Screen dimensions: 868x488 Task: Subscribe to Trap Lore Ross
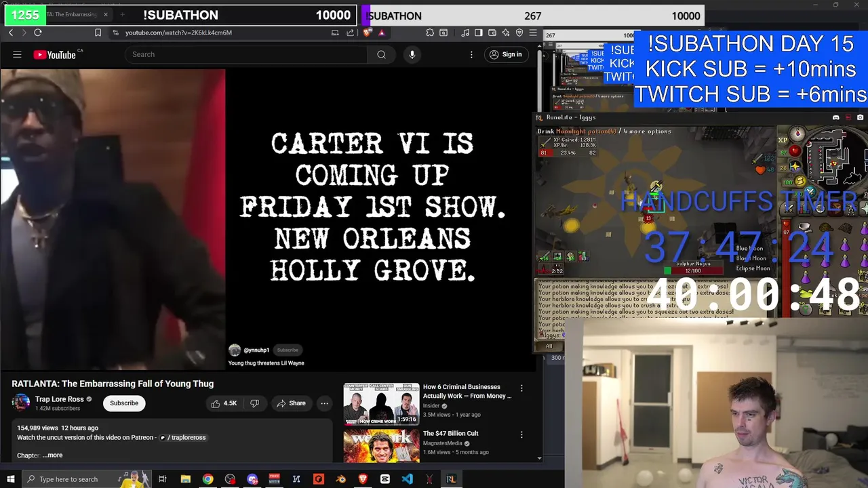click(124, 403)
